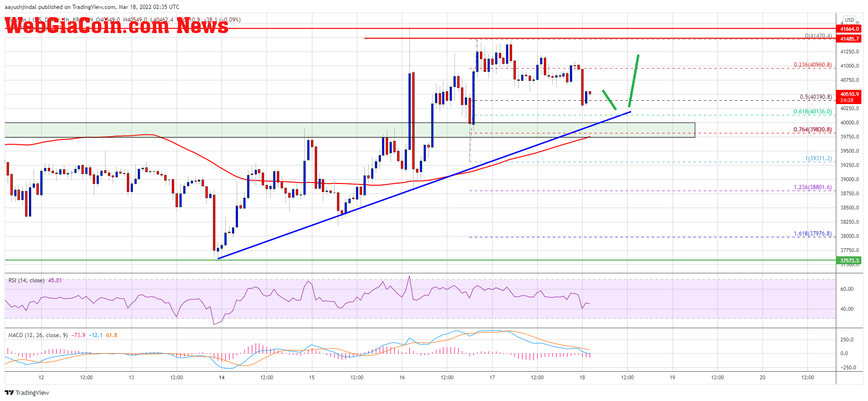
Task: Click the Fibonacci 0.236(40960.8) level label
Action: 813,65
